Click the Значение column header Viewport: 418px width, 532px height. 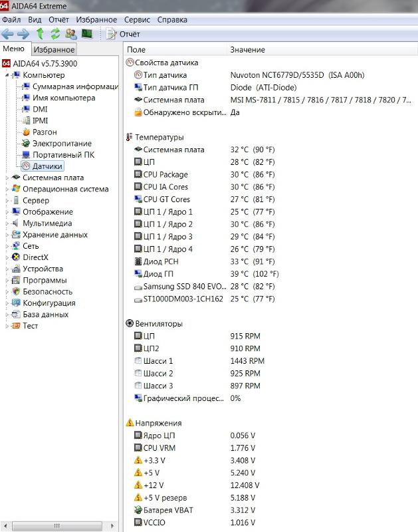[x=322, y=49]
